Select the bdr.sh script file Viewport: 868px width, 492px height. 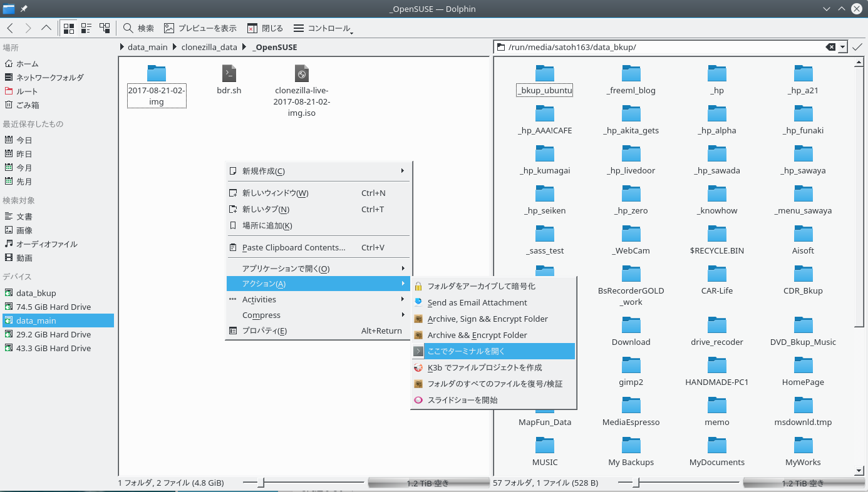[229, 80]
